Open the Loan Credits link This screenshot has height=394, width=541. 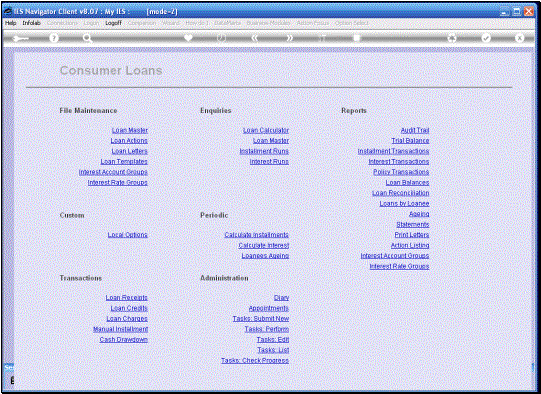tap(129, 308)
